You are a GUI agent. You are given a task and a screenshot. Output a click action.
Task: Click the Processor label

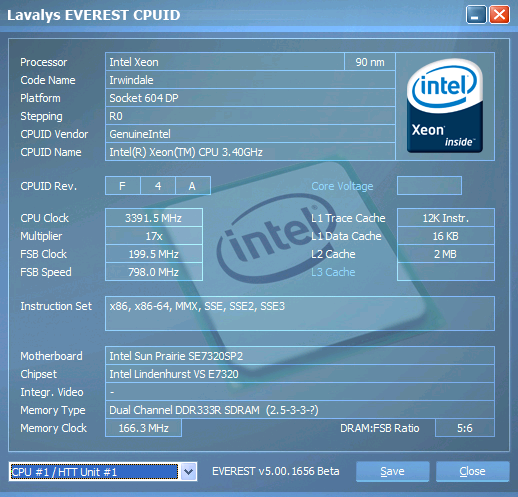[x=44, y=62]
